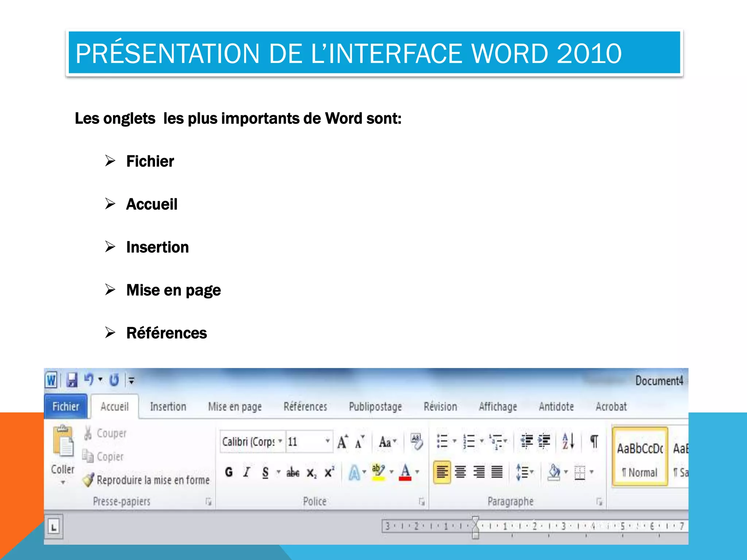Open the Aa change case menu

click(x=387, y=442)
